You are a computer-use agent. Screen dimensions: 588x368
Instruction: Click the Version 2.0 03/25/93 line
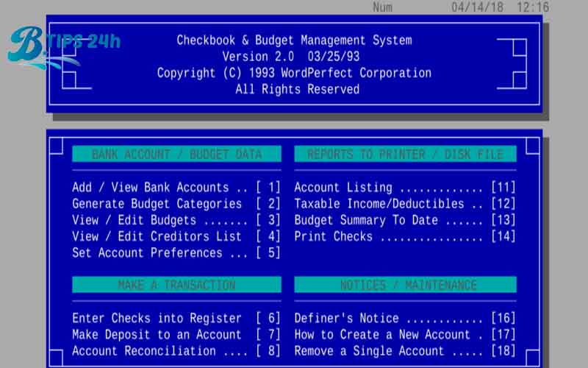pyautogui.click(x=291, y=57)
